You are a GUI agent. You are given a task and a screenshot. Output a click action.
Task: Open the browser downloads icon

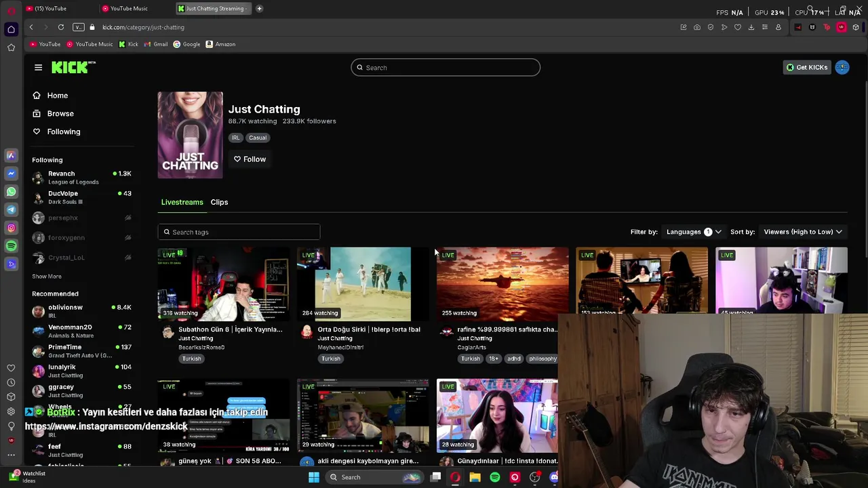(751, 27)
